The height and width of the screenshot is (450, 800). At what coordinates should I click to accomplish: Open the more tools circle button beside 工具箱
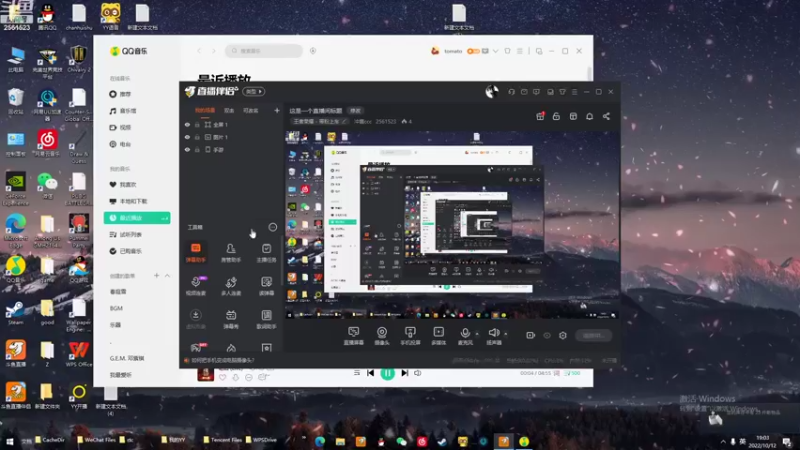pyautogui.click(x=272, y=227)
